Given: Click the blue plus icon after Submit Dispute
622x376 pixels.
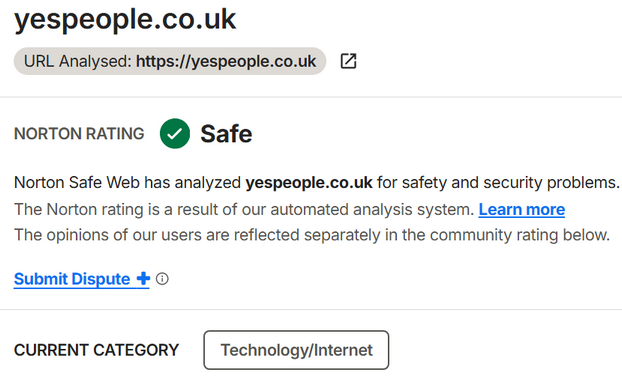Looking at the screenshot, I should [143, 279].
